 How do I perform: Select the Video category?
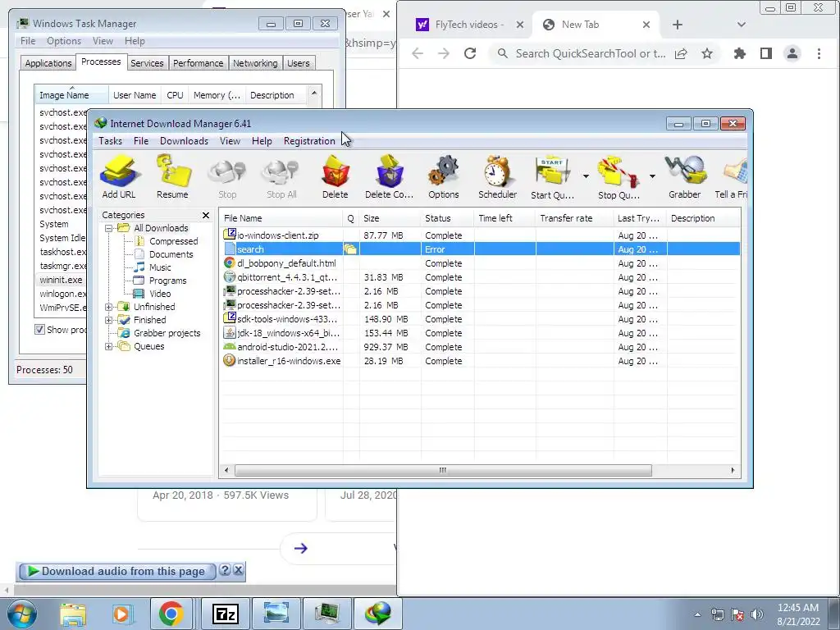point(160,294)
